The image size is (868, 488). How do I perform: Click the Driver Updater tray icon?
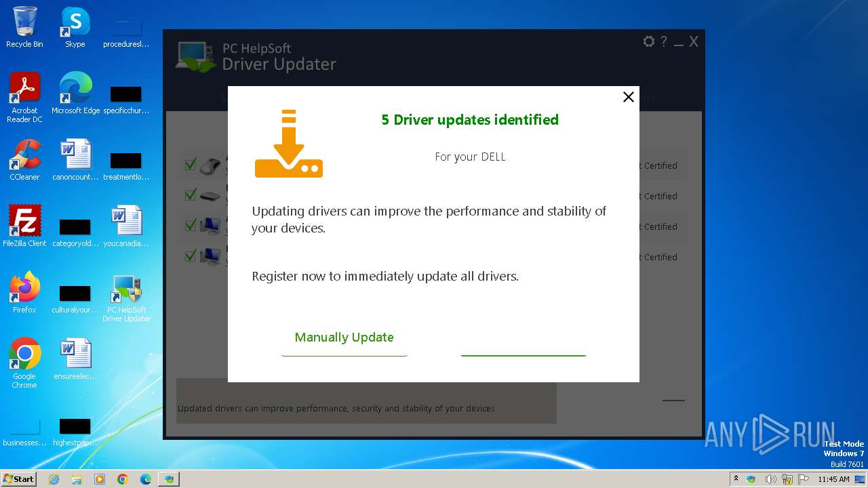point(751,479)
